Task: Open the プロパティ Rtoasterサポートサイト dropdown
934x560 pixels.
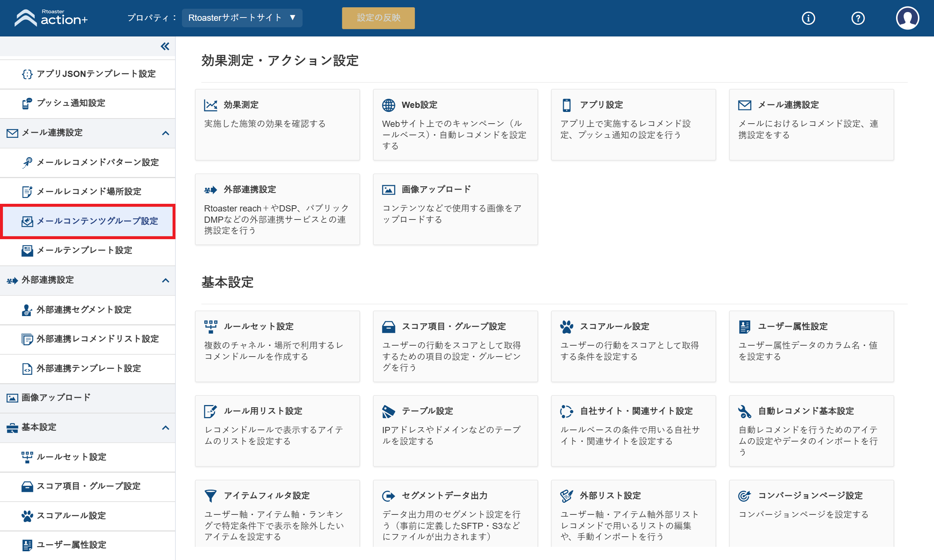Action: pos(242,18)
